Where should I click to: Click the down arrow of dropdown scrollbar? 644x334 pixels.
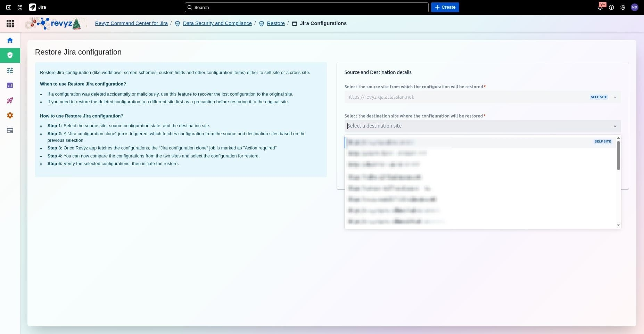click(618, 225)
